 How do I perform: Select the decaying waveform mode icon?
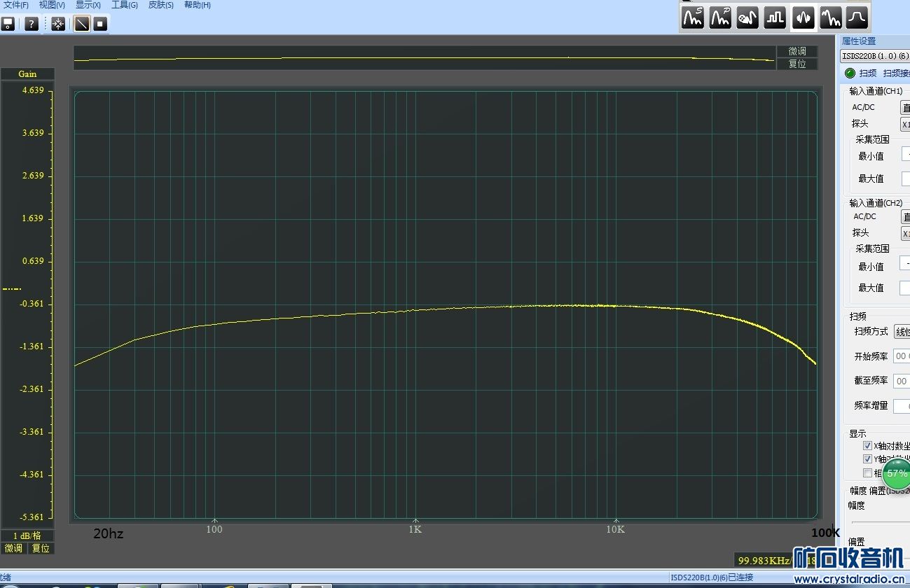(x=830, y=17)
